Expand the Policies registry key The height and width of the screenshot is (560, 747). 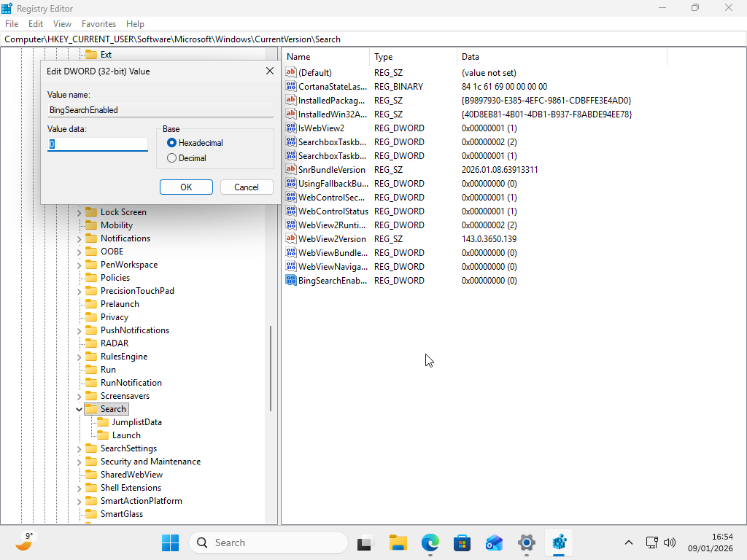click(x=79, y=277)
